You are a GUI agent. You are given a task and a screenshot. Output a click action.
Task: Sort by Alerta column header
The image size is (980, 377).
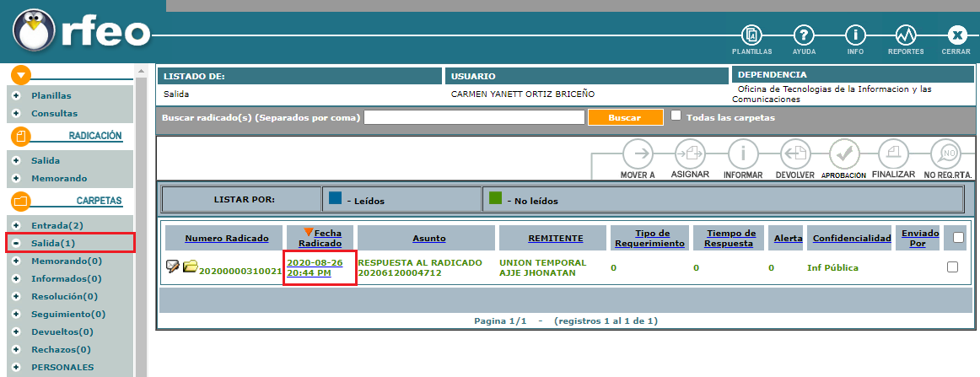click(788, 238)
